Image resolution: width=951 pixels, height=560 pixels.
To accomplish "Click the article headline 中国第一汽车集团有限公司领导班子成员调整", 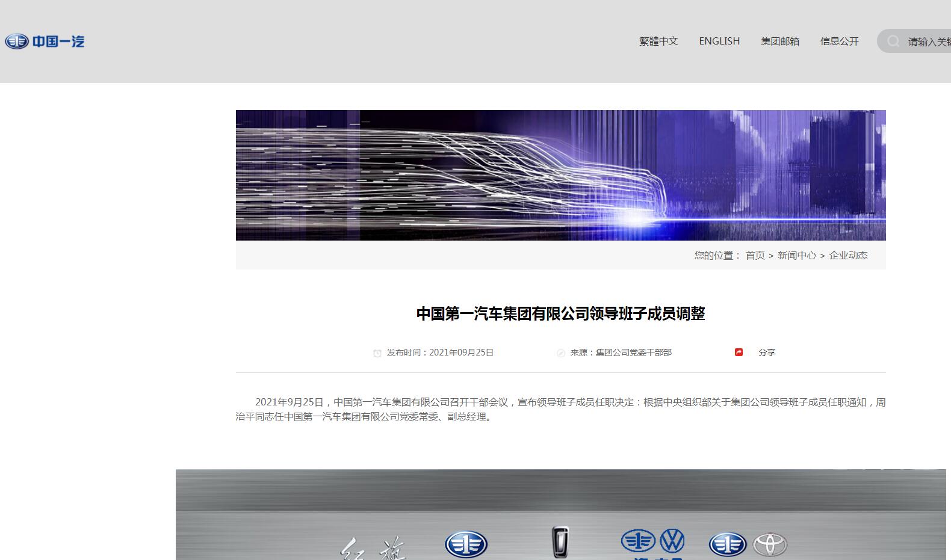I will coord(561,313).
